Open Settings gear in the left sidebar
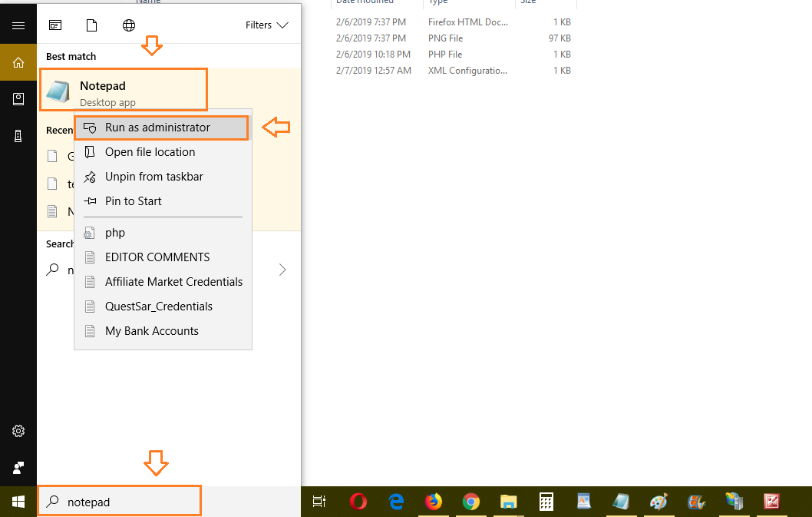This screenshot has width=812, height=517. pyautogui.click(x=18, y=431)
